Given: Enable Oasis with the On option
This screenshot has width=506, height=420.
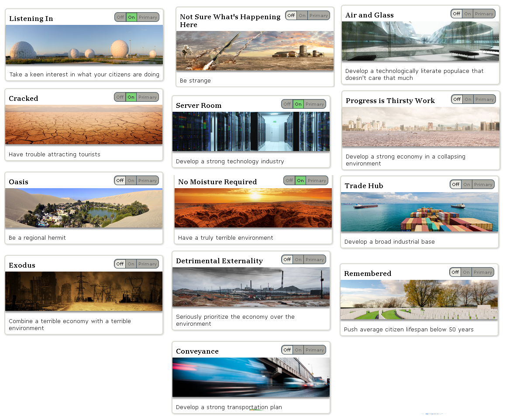Looking at the screenshot, I should [131, 180].
